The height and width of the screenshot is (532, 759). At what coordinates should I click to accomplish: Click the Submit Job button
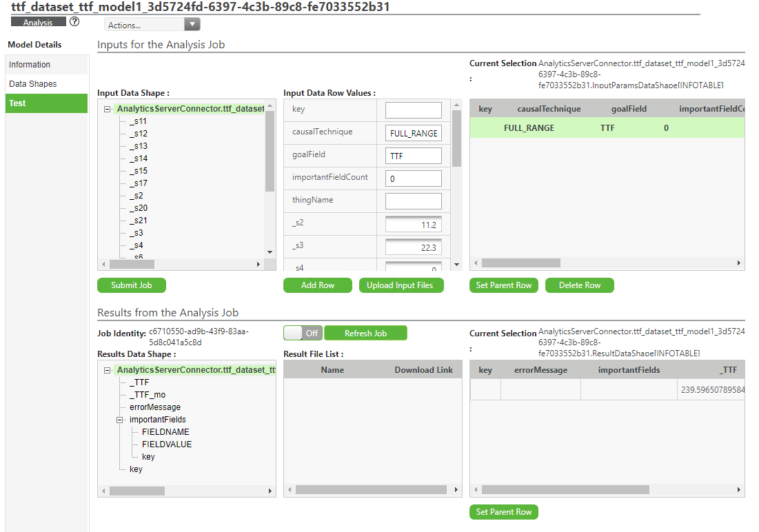[131, 285]
